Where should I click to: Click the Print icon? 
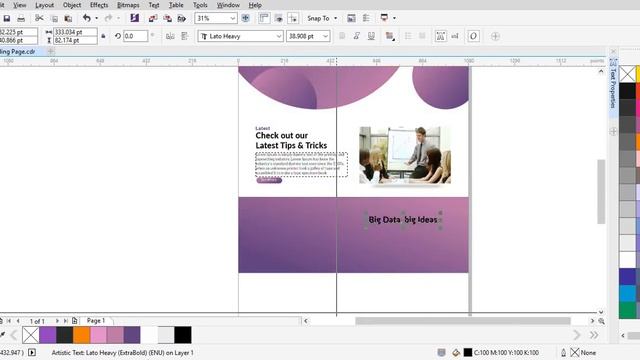coord(21,18)
